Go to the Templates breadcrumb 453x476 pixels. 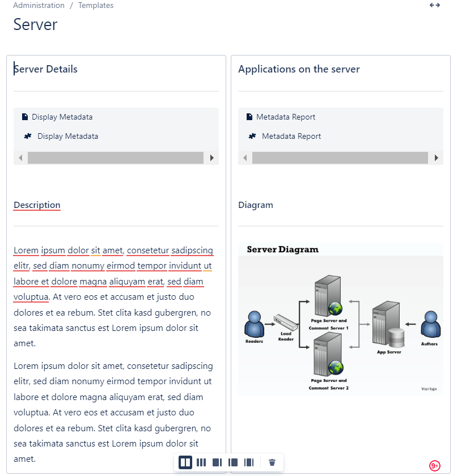click(96, 5)
